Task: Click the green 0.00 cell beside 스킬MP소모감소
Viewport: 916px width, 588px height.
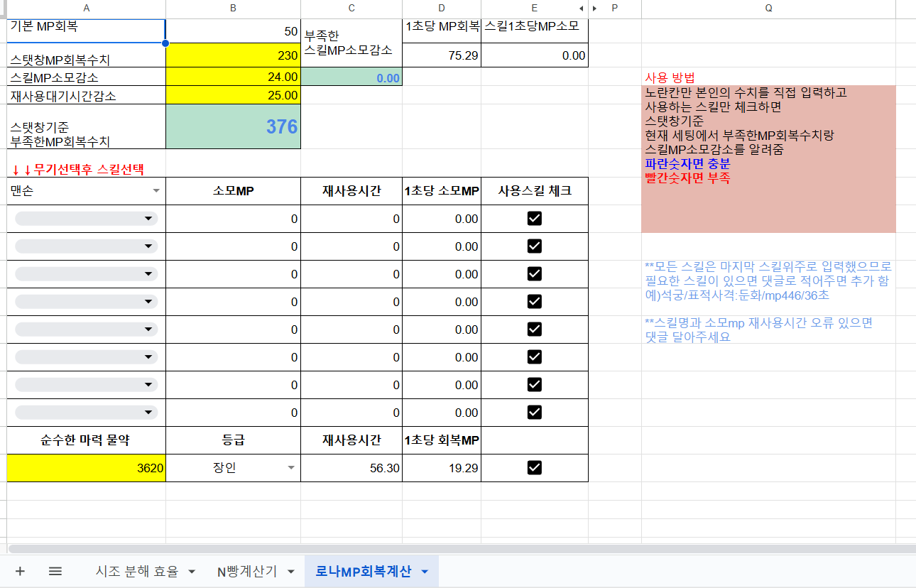Action: [351, 77]
